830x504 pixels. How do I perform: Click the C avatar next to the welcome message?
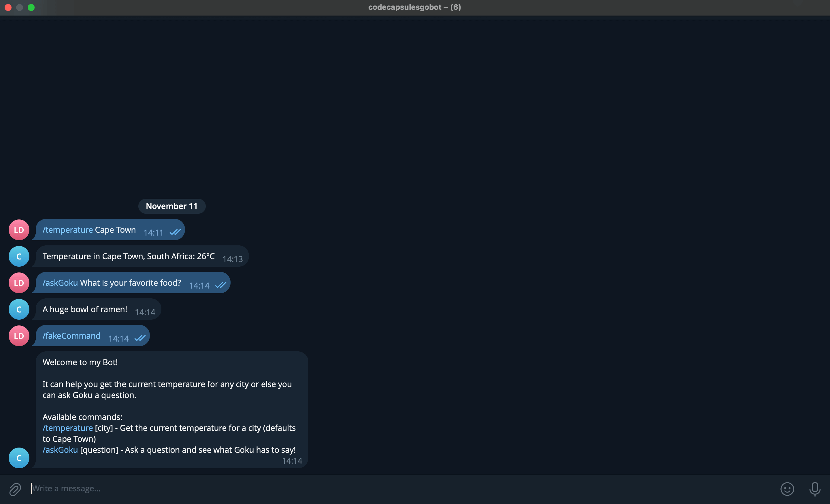[x=19, y=458]
